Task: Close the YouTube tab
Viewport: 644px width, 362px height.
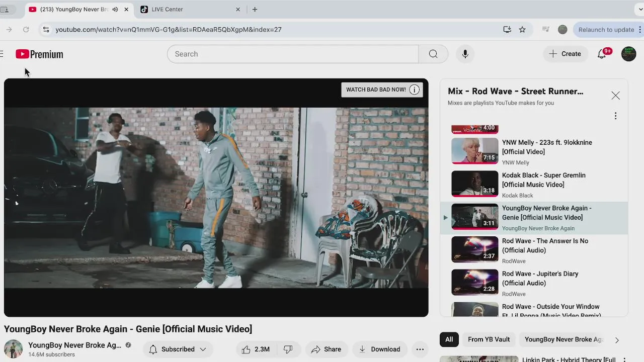Action: [126, 9]
